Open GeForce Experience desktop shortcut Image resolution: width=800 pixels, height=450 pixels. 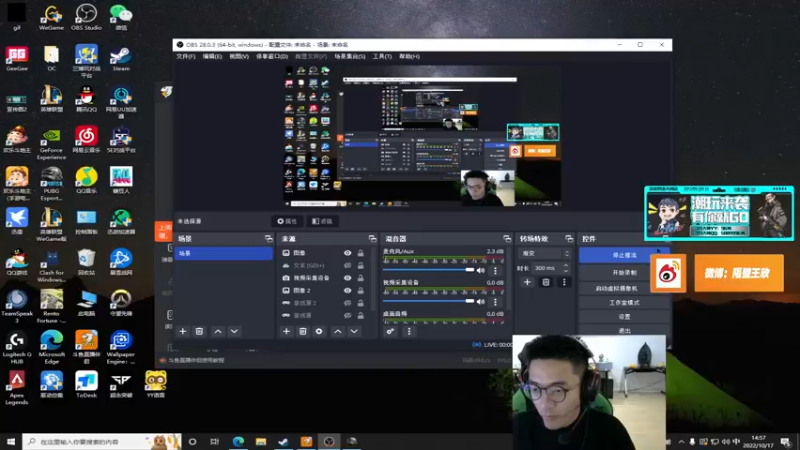tap(52, 143)
